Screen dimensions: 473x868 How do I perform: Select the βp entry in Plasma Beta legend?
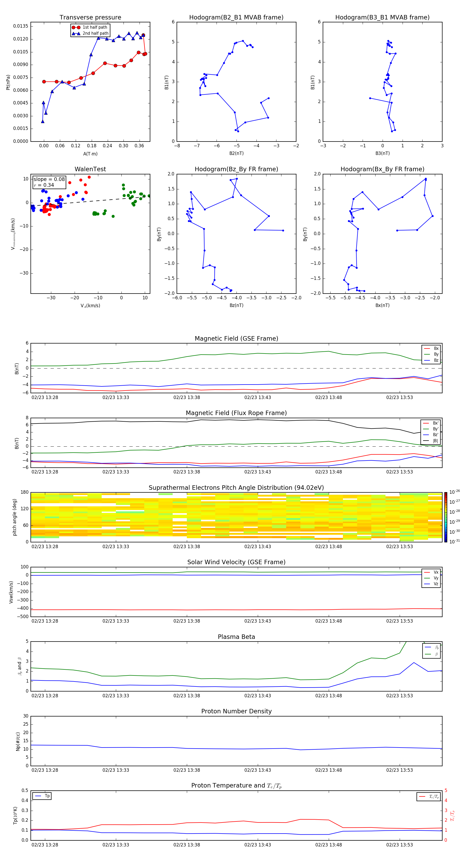point(431,647)
